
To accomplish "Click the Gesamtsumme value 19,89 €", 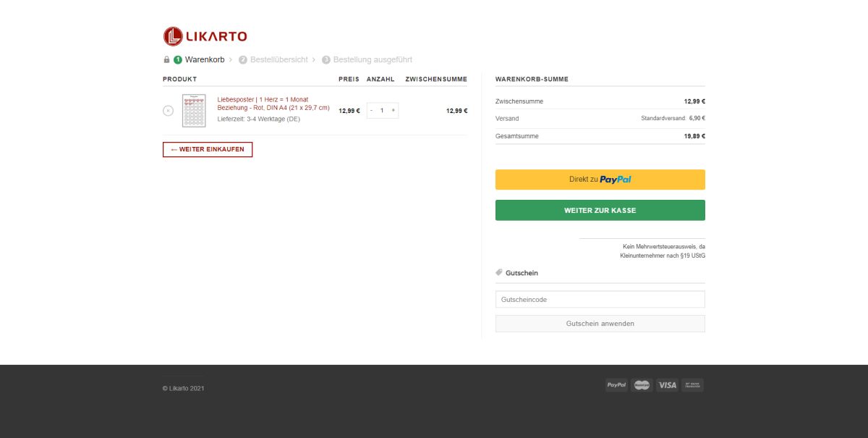I will tap(694, 136).
